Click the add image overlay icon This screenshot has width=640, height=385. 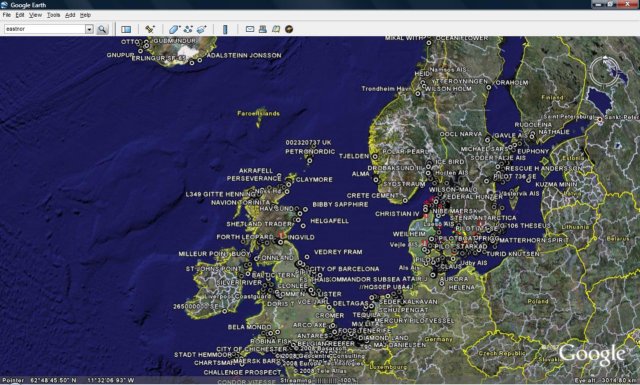pos(202,29)
